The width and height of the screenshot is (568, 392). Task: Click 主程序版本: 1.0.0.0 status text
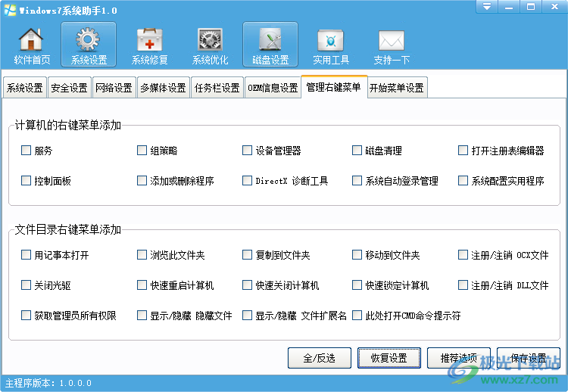[48, 383]
